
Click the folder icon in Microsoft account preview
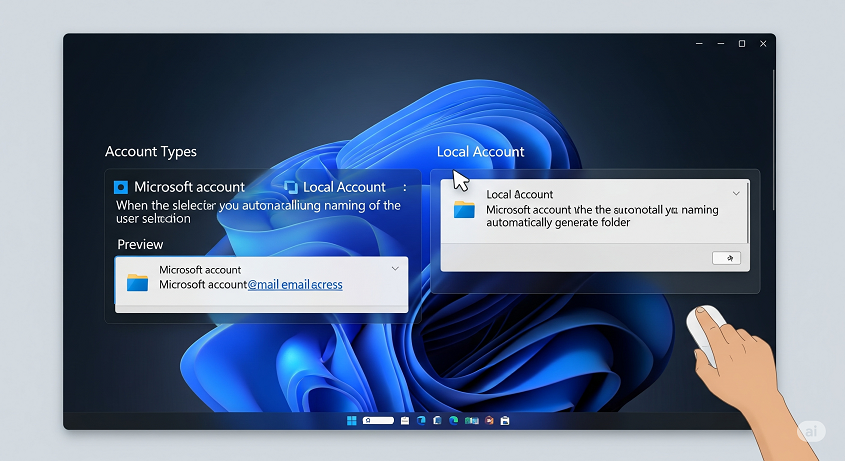[137, 282]
